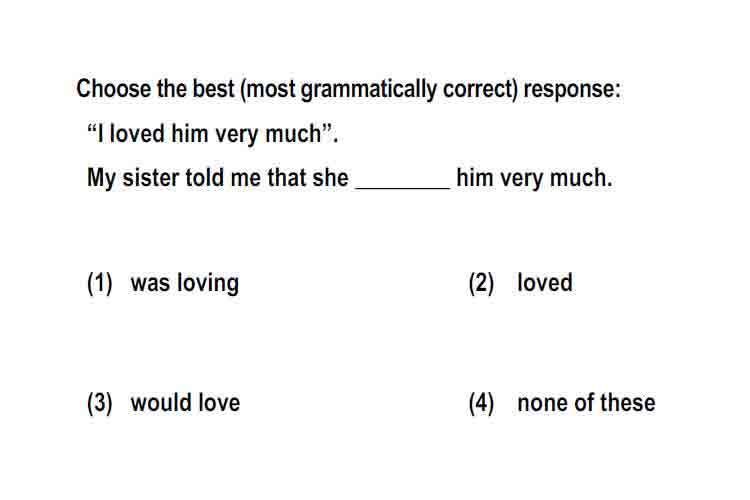This screenshot has width=750, height=500.
Task: Click the word 'My' starting the sentence
Action: pyautogui.click(x=102, y=178)
